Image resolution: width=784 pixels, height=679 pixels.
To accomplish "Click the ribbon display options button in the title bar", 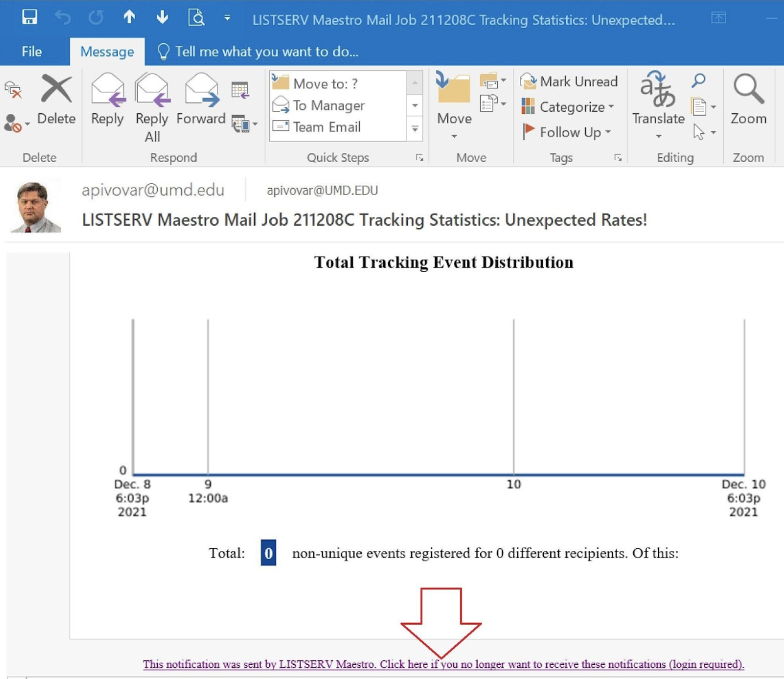I will (x=719, y=18).
